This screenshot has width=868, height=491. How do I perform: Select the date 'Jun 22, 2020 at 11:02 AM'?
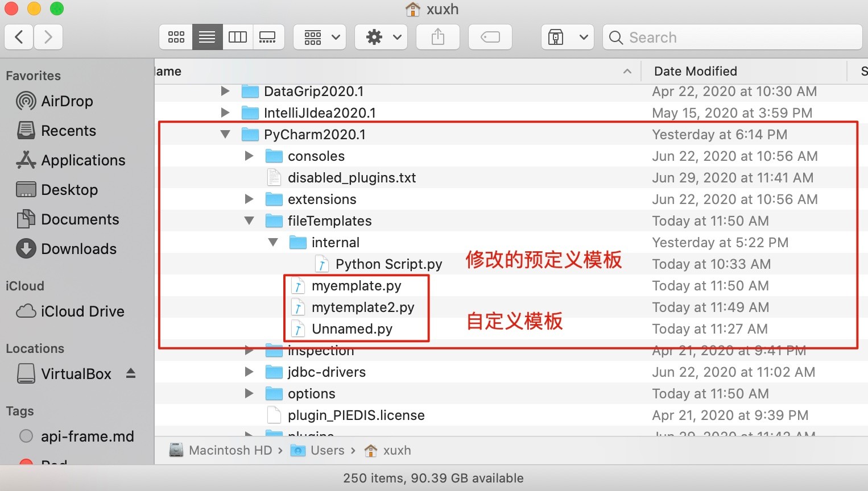point(734,372)
